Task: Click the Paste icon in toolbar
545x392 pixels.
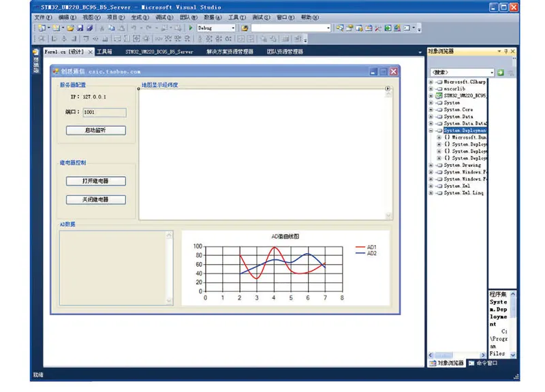Action: (121, 28)
